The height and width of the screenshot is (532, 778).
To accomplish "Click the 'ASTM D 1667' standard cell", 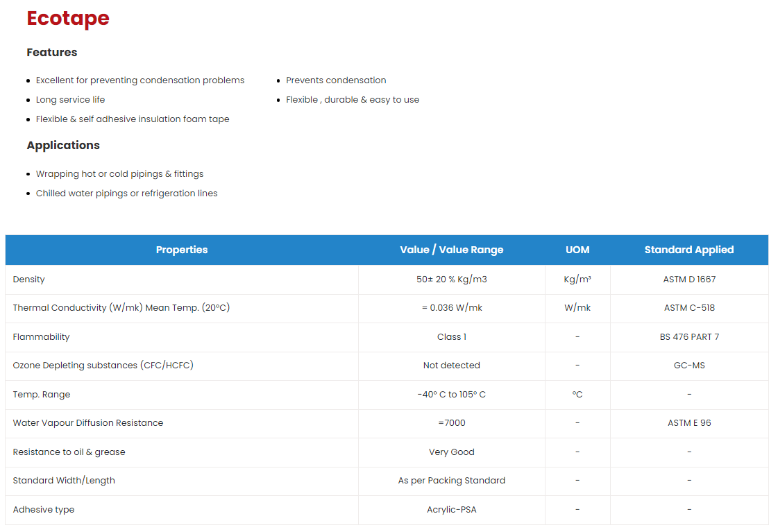I will 689,280.
